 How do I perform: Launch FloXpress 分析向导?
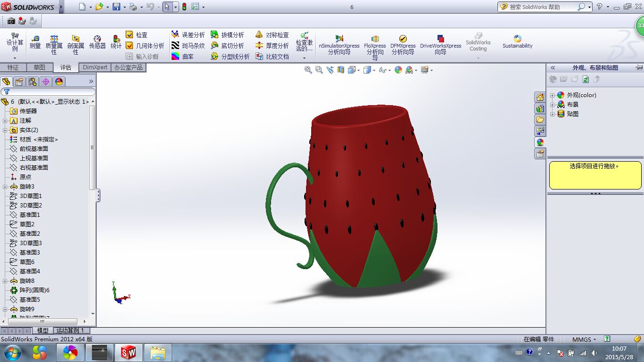[x=375, y=47]
